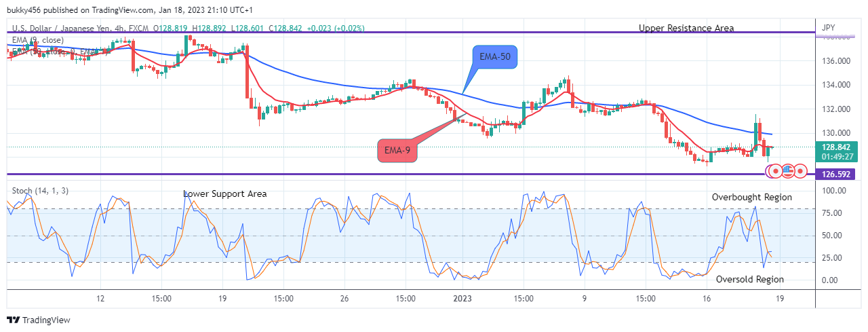868x332 pixels.
Task: Select the EMA-50 blue callout label
Action: [495, 58]
